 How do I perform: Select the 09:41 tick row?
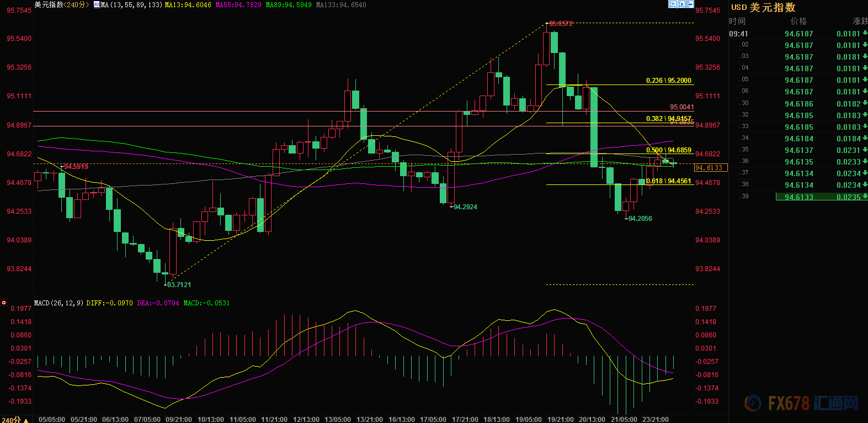(x=798, y=34)
